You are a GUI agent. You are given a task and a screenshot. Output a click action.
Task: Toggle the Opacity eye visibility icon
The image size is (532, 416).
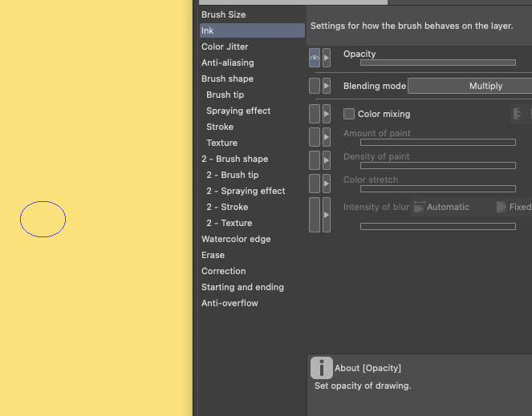coord(315,58)
